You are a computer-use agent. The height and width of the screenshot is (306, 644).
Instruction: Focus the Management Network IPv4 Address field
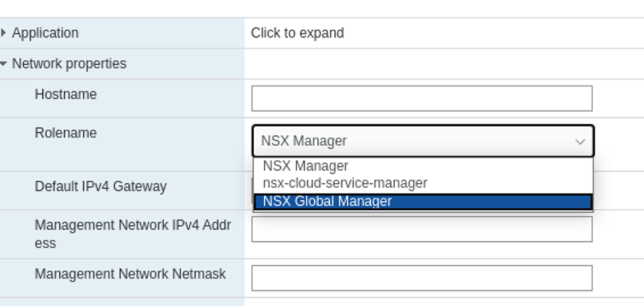[422, 229]
